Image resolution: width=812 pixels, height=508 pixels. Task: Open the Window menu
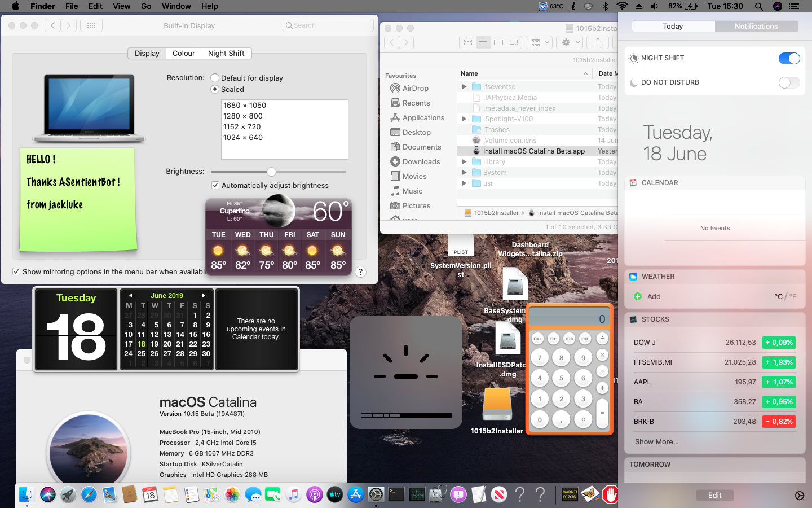coord(176,6)
